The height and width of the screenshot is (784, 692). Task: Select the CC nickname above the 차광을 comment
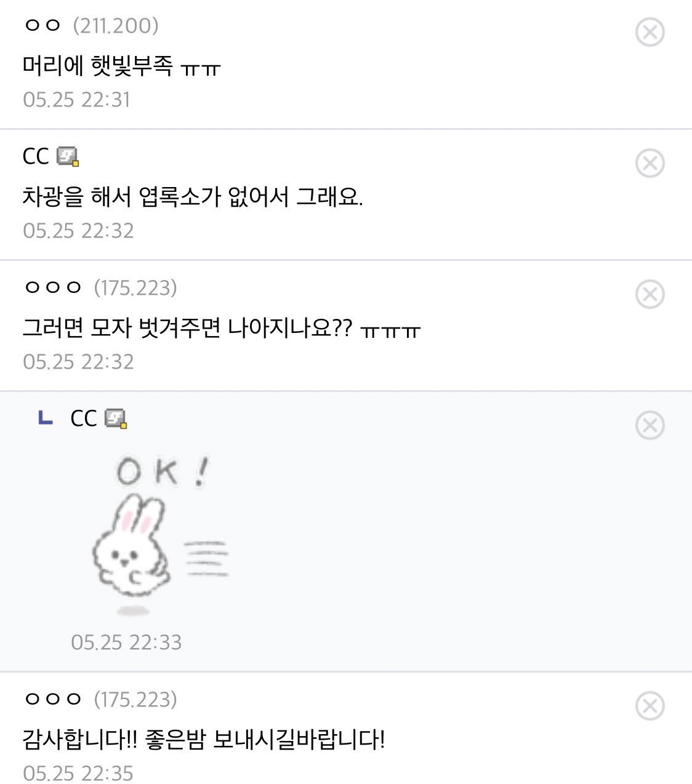[35, 156]
